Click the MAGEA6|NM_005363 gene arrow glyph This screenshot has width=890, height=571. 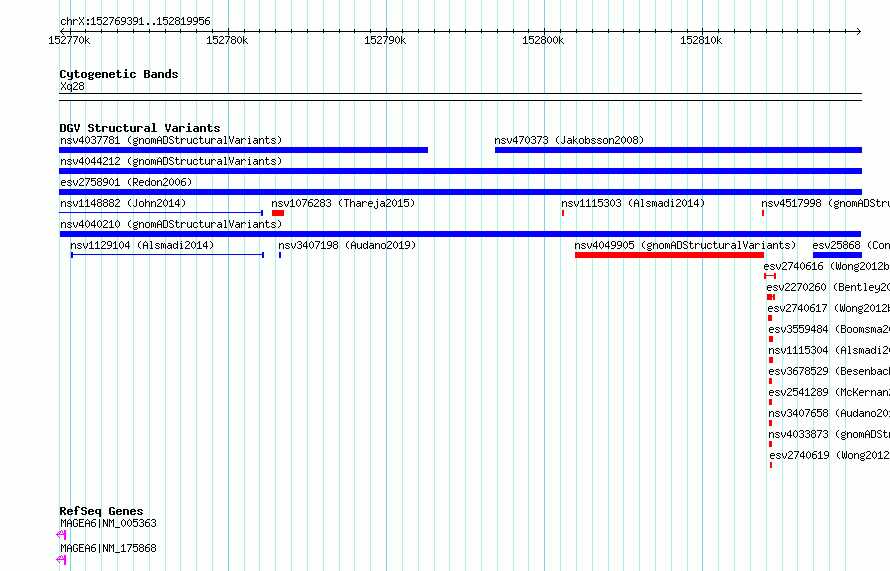[x=61, y=535]
